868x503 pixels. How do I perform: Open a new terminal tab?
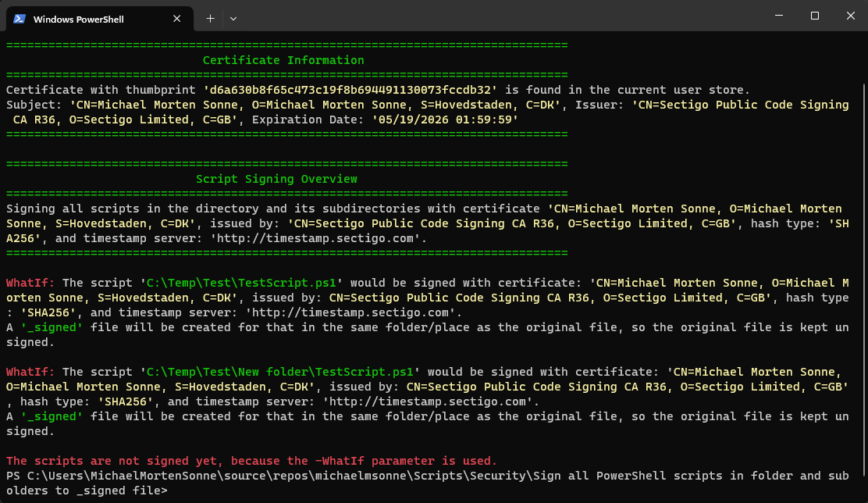210,18
